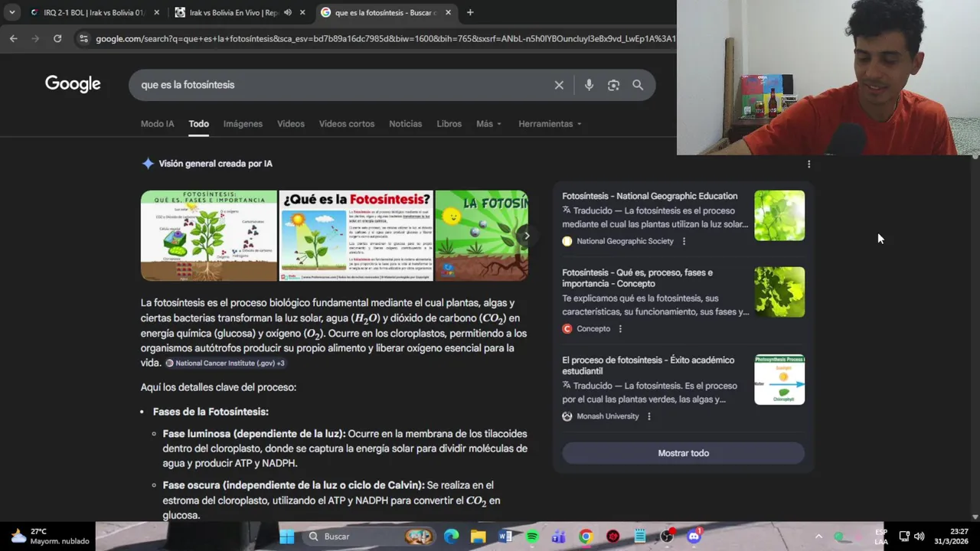
Task: Open Chrome tab search dropdown arrow
Action: point(12,12)
